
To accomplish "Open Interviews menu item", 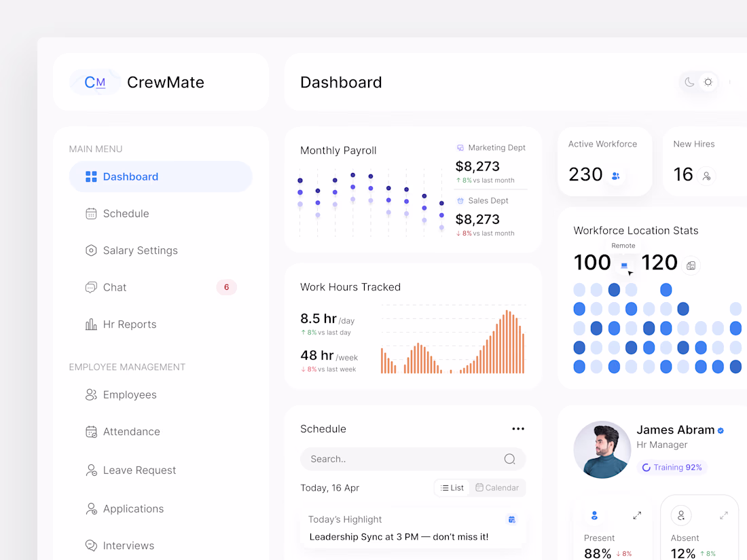I will (160, 546).
